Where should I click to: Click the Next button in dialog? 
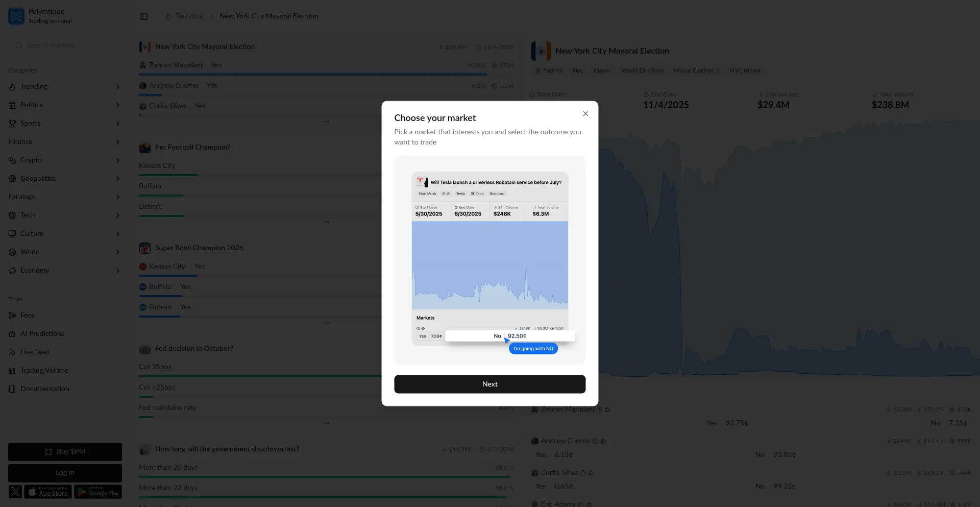(x=489, y=384)
